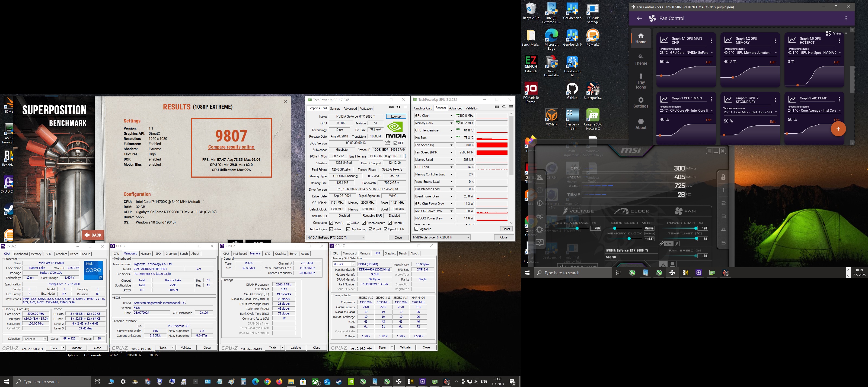Screen dimensions: 868x387
Task: Toggle the CUDA checkbox in GPU-Z
Action: point(348,223)
